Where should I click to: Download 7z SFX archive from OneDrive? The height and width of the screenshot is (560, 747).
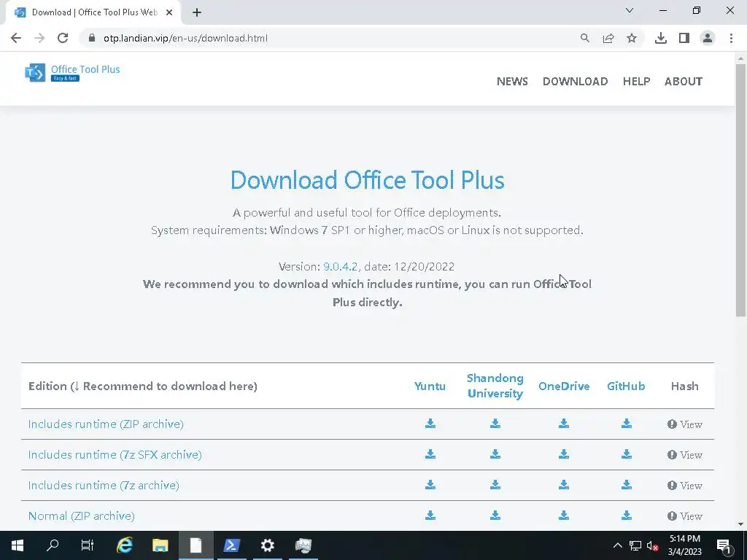(x=564, y=454)
